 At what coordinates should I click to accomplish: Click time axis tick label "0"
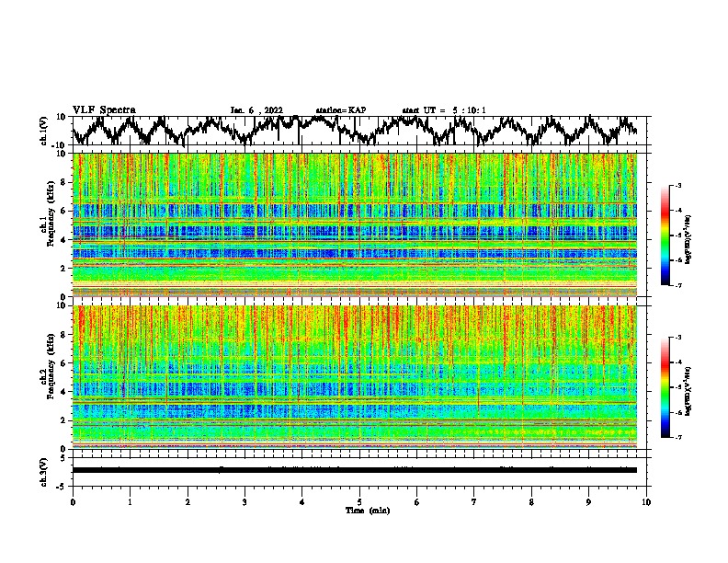(73, 502)
